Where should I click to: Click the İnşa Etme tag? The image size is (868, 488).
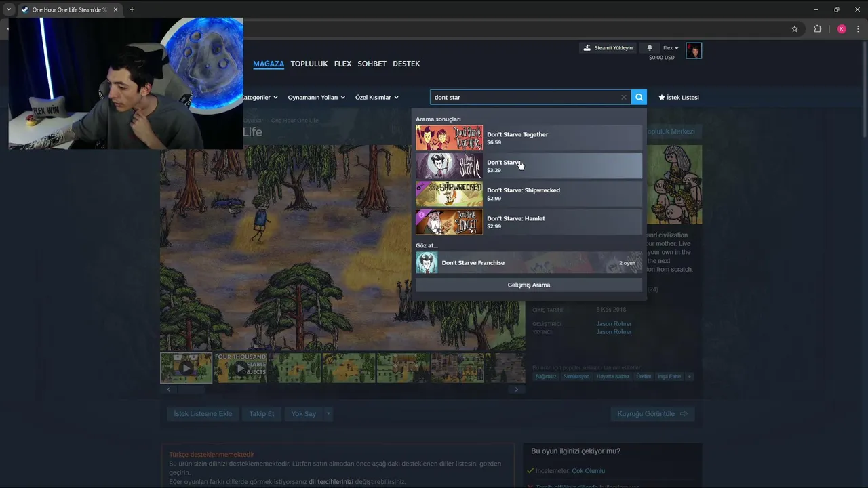[669, 376]
